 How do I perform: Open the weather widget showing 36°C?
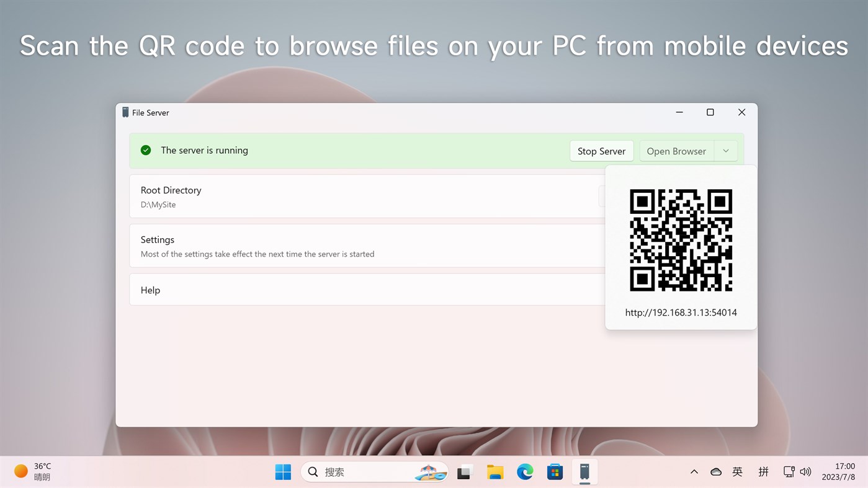click(x=33, y=472)
